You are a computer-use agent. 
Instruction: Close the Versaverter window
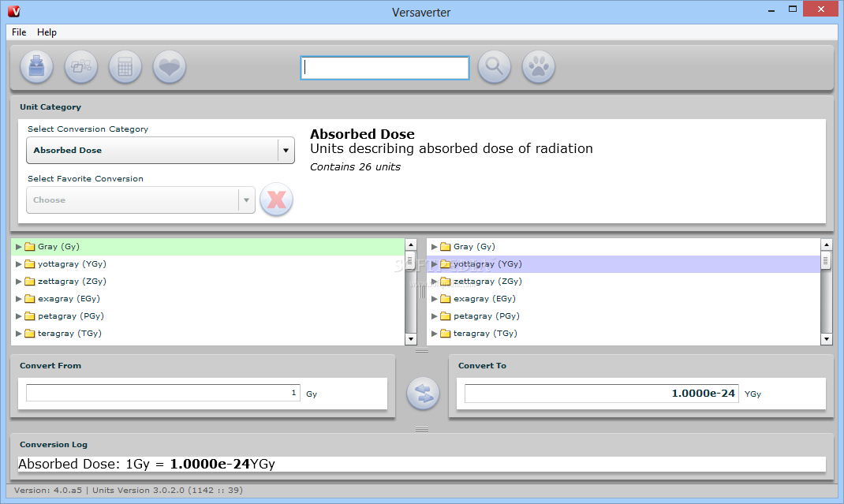tap(821, 9)
